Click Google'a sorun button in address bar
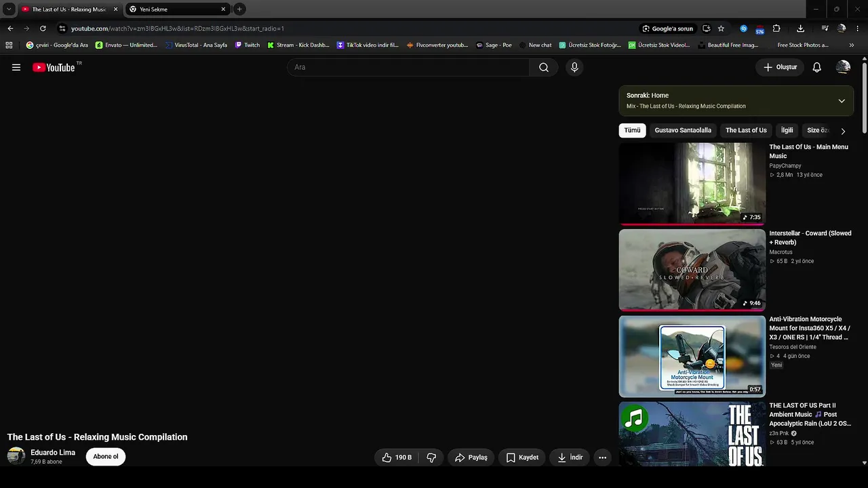Image resolution: width=868 pixels, height=488 pixels. point(668,28)
